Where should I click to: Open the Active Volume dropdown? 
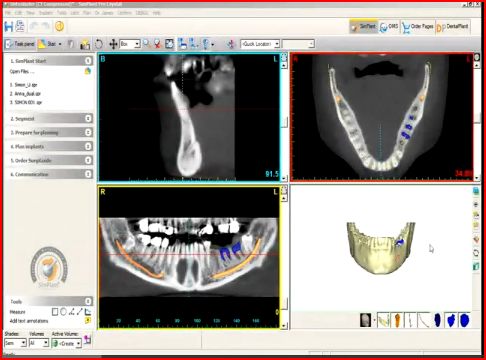(x=66, y=343)
